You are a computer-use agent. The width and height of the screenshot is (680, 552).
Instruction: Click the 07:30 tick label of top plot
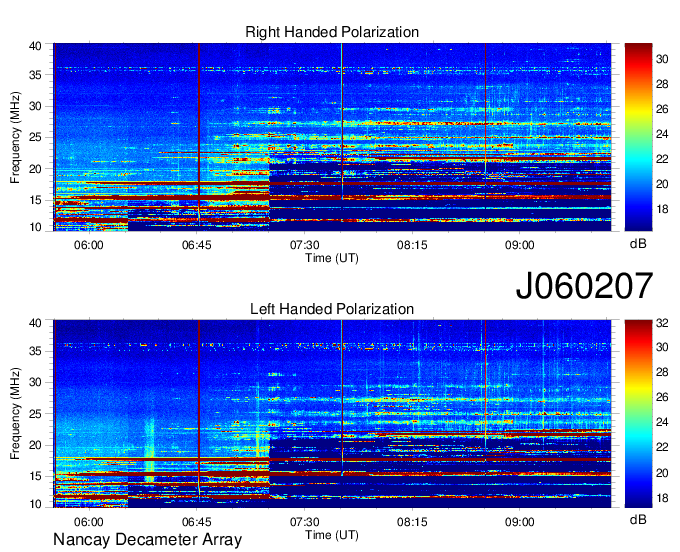coord(304,245)
